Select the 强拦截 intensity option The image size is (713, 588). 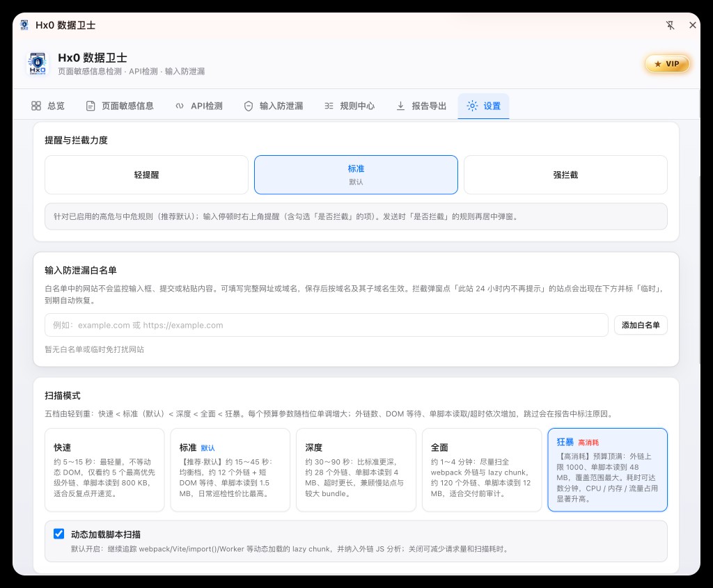tap(565, 175)
